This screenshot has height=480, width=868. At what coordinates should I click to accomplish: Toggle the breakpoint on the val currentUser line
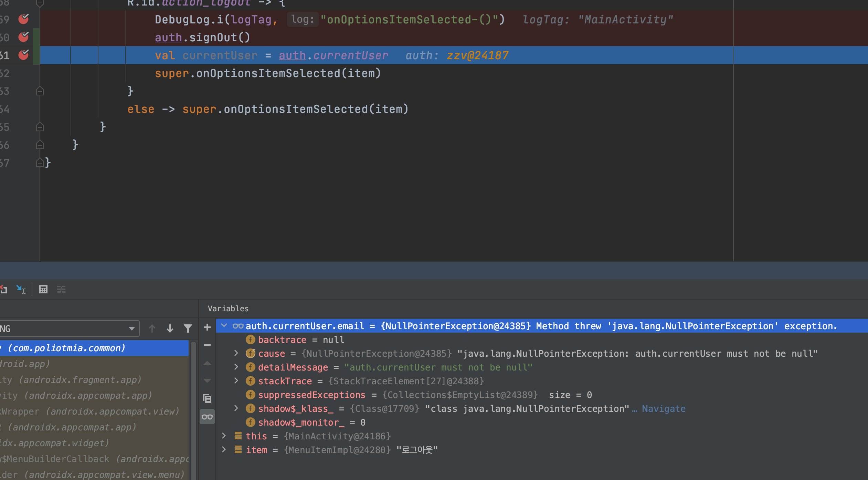click(23, 55)
